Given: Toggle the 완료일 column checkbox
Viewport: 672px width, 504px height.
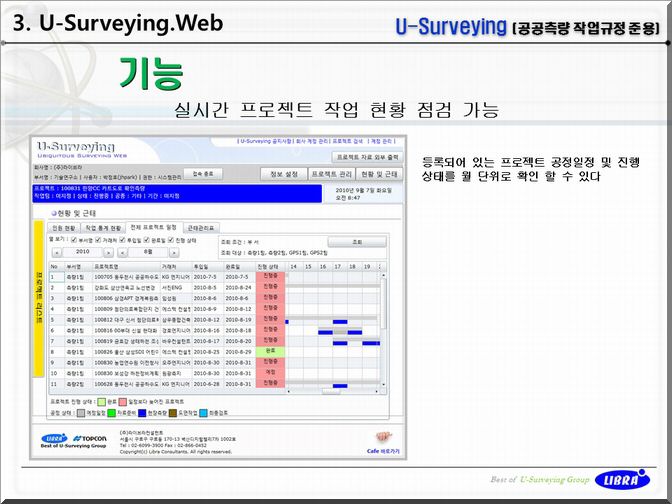Looking at the screenshot, I should [147, 240].
